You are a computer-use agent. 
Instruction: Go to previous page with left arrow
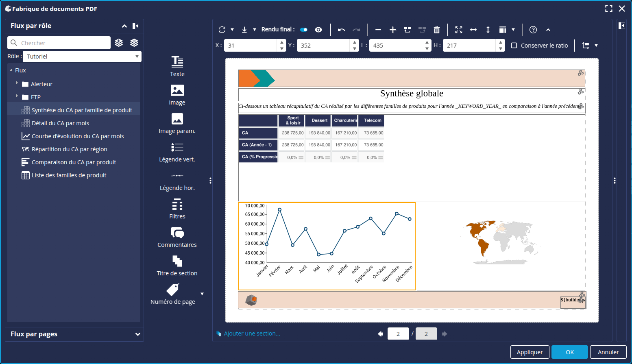(x=380, y=334)
